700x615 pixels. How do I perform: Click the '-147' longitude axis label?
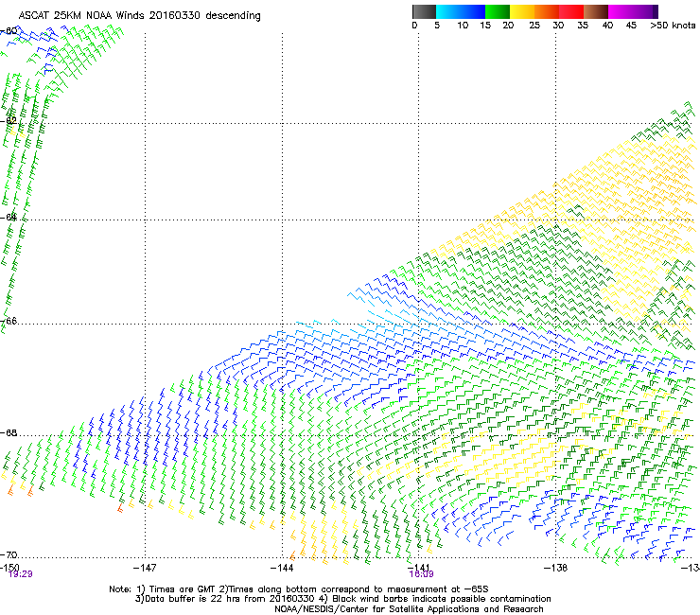click(x=145, y=567)
